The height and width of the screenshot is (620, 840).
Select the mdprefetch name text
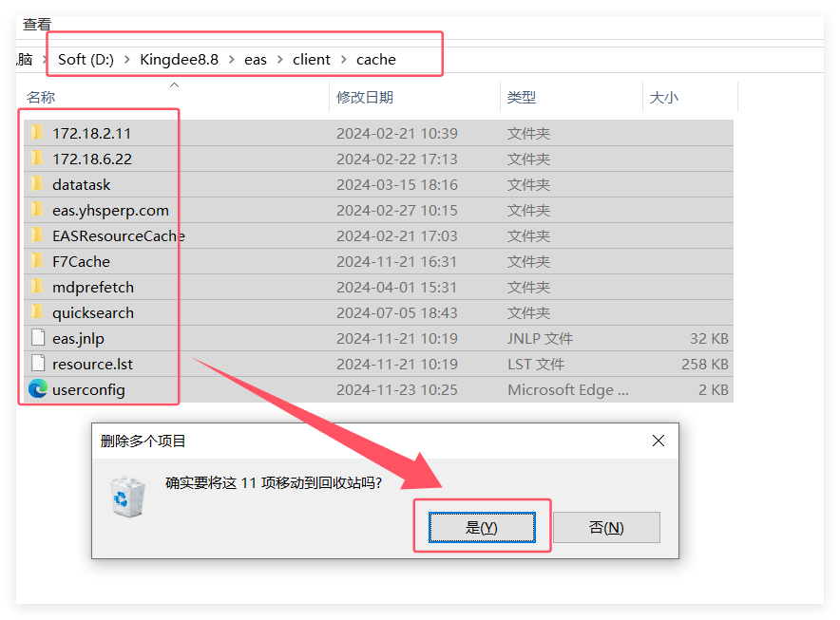pyautogui.click(x=93, y=288)
